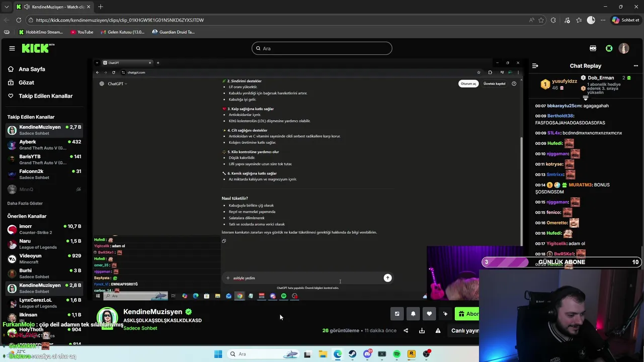Viewport: 644px width, 362px height.
Task: Open imorr recommended channel
Action: 44,229
